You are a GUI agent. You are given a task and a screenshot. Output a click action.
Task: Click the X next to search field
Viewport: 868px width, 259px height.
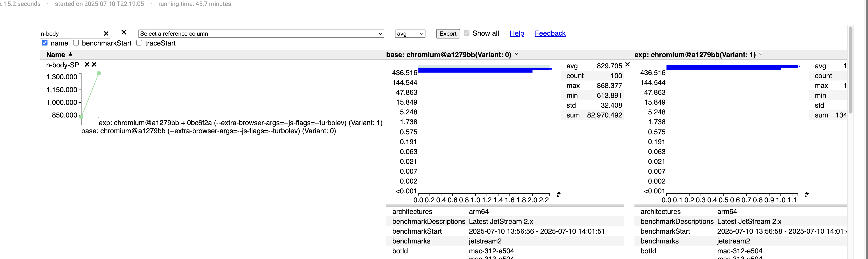coord(124,32)
